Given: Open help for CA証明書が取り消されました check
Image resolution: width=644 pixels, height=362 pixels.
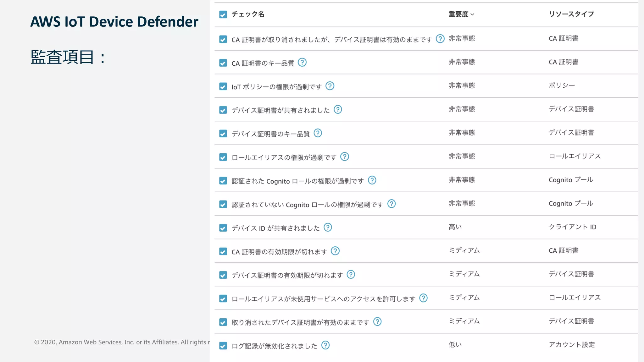Looking at the screenshot, I should click(440, 39).
